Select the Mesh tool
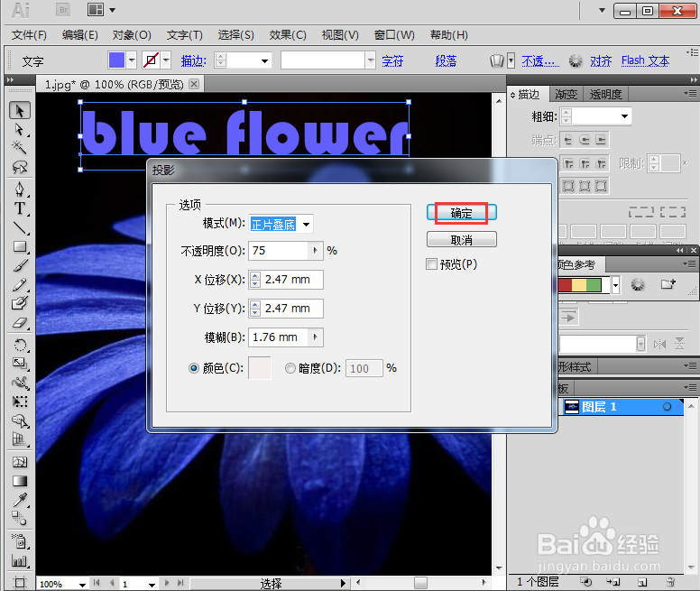Screen dimensions: 700x591 (x=20, y=462)
